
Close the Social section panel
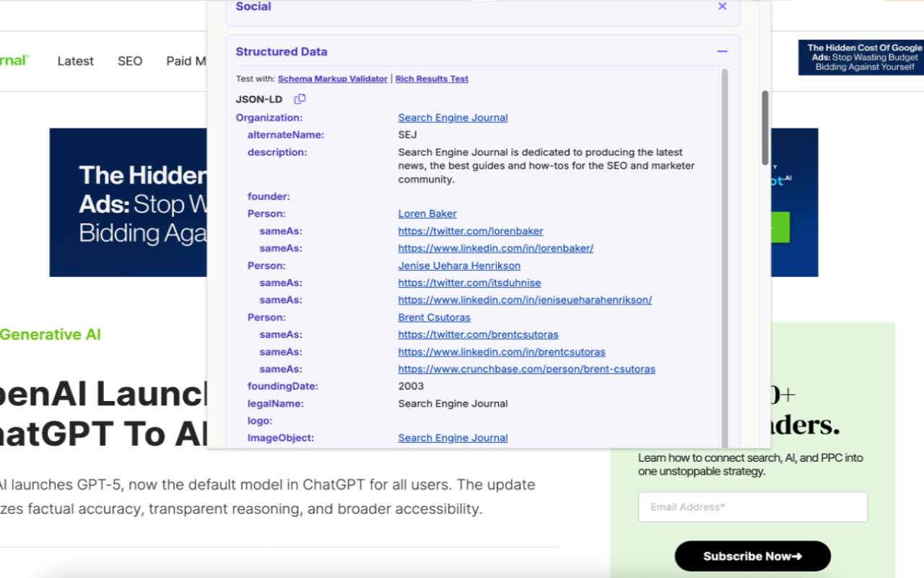tap(722, 7)
